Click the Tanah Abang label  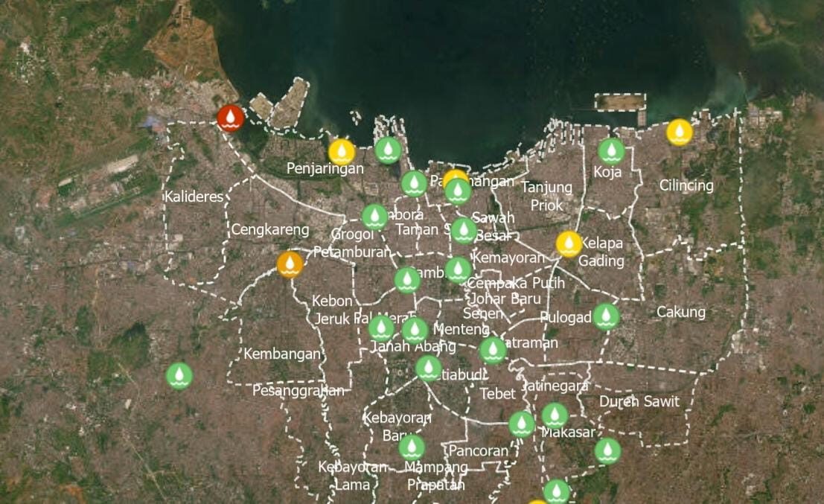tap(414, 346)
